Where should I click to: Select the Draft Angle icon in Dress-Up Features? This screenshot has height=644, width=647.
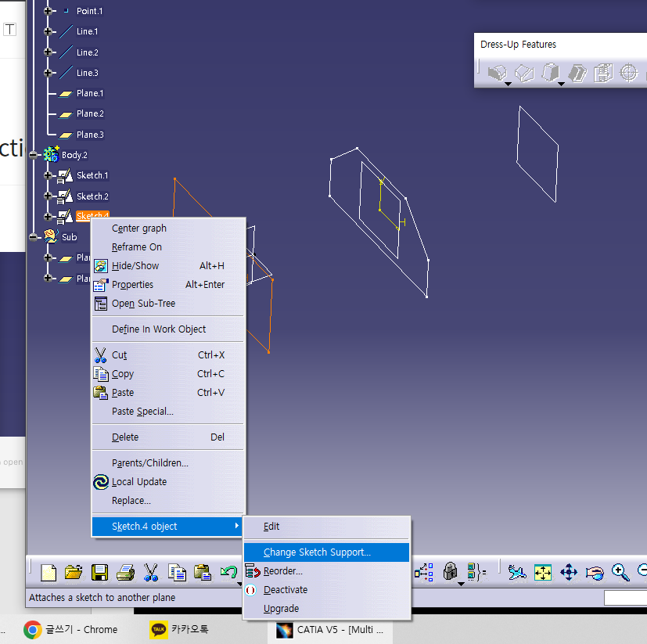551,73
